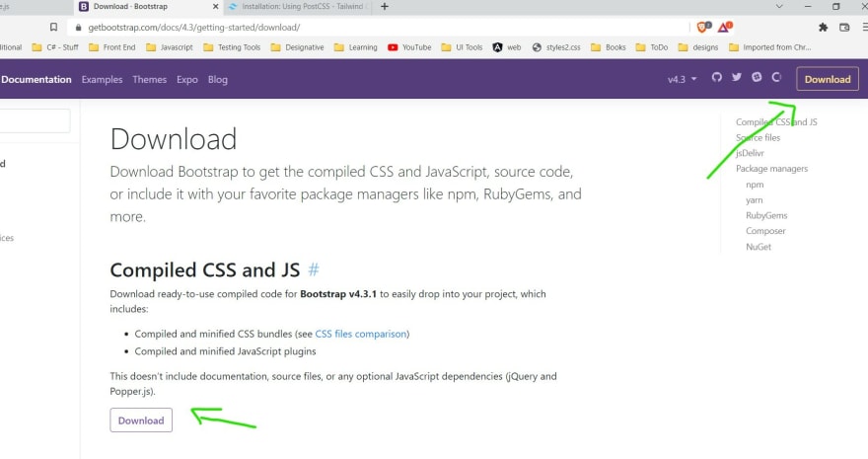Open Themes in the navbar
The width and height of the screenshot is (868, 459).
point(150,79)
